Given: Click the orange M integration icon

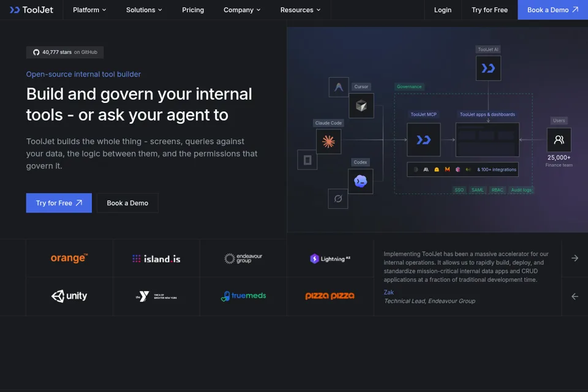Looking at the screenshot, I should [x=447, y=170].
